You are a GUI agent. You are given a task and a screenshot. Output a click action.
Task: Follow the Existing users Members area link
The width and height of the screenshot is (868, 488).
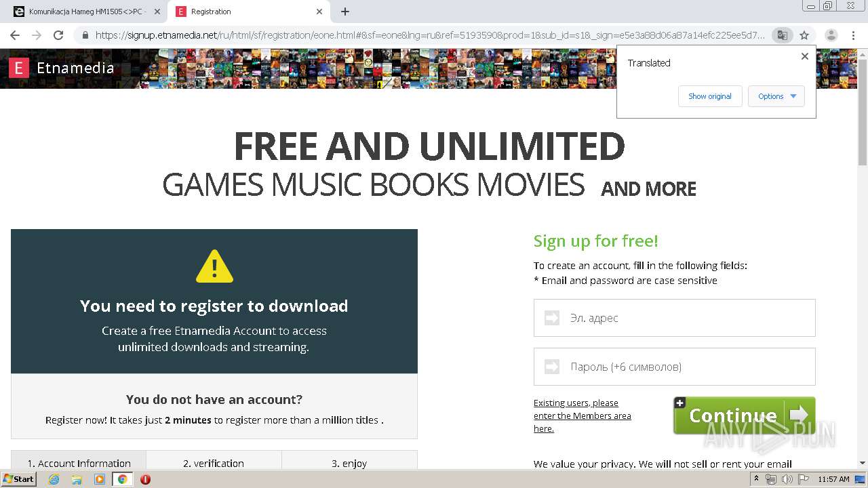[x=583, y=415]
